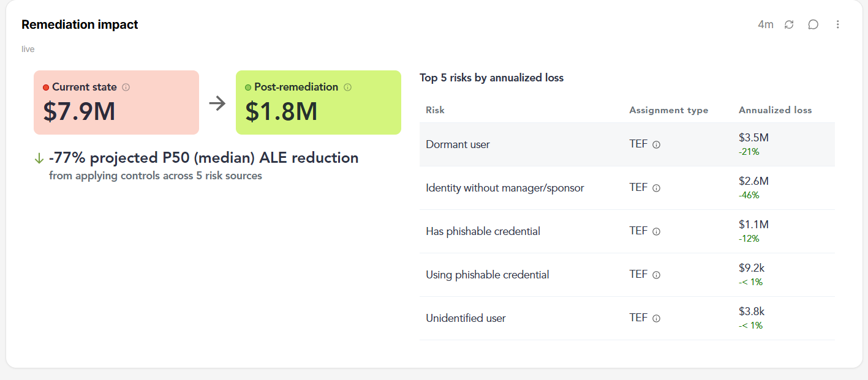Click TEF info icon in Dormant user row
This screenshot has height=380, width=868.
[x=657, y=145]
